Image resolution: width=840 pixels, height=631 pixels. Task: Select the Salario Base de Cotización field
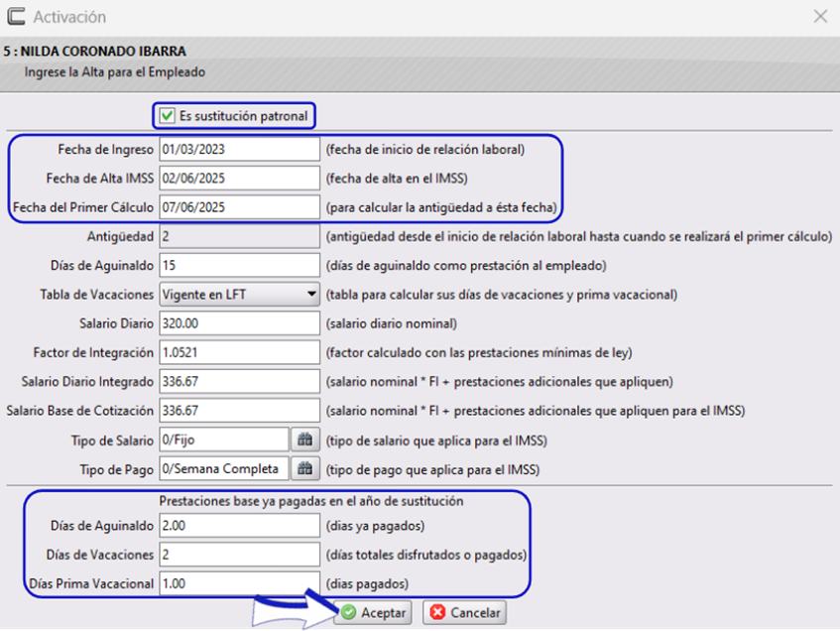point(238,410)
